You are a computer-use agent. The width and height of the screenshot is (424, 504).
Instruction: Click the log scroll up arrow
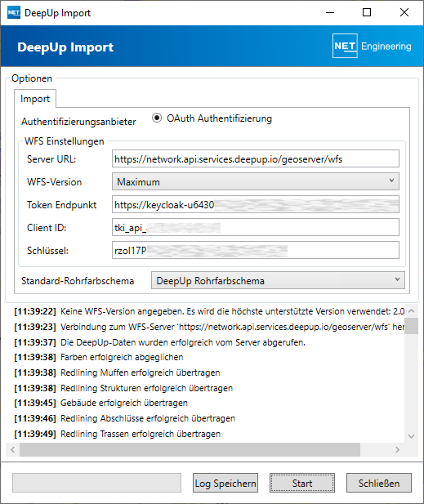point(411,311)
